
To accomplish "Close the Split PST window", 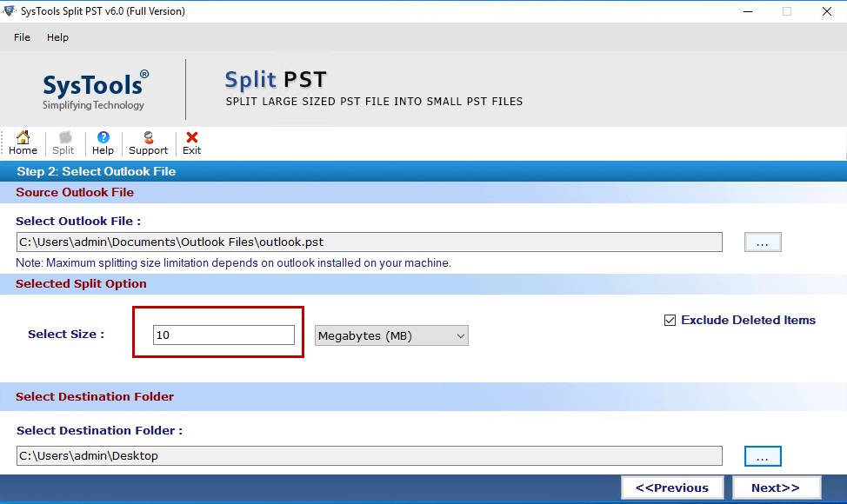I will (x=826, y=11).
